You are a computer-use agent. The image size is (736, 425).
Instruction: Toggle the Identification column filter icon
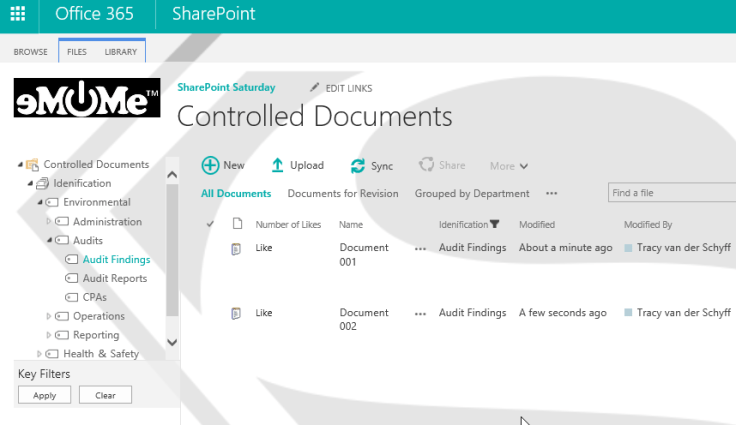494,225
